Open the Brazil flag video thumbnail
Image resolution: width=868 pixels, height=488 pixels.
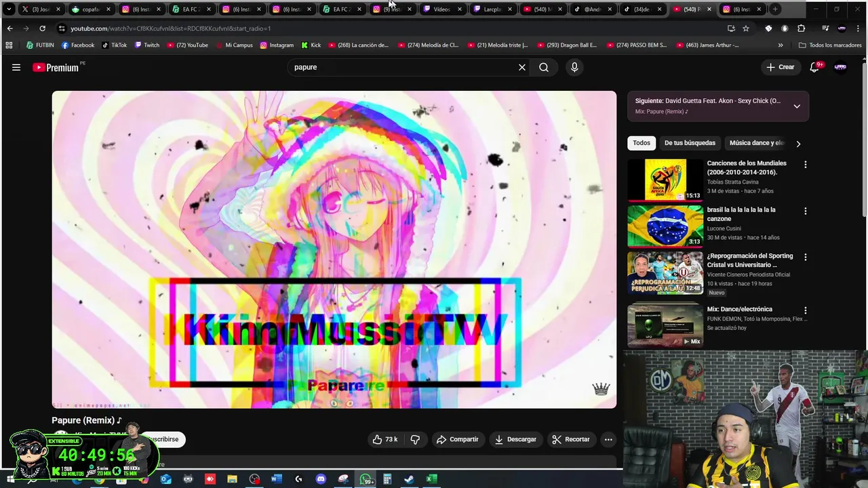click(665, 226)
